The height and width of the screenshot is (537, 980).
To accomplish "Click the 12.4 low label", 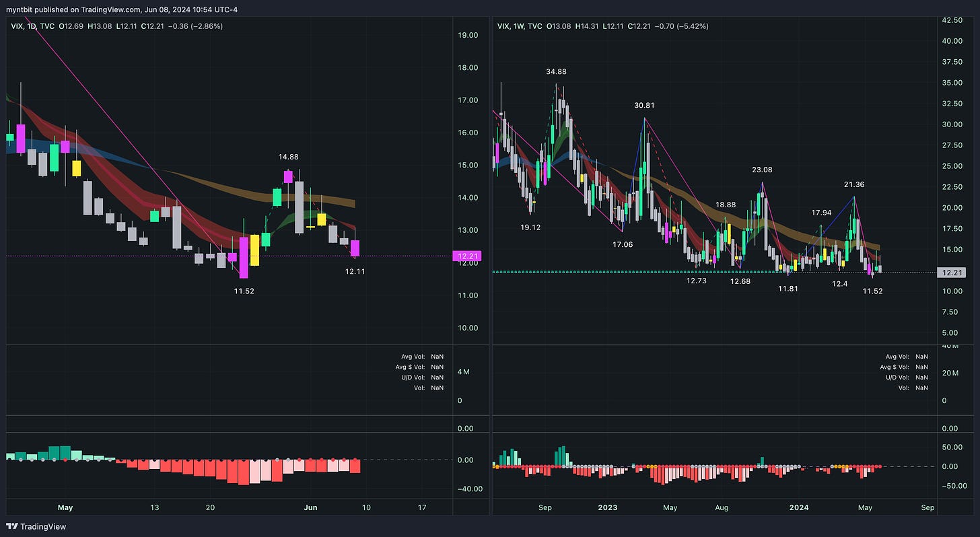I will pyautogui.click(x=839, y=284).
